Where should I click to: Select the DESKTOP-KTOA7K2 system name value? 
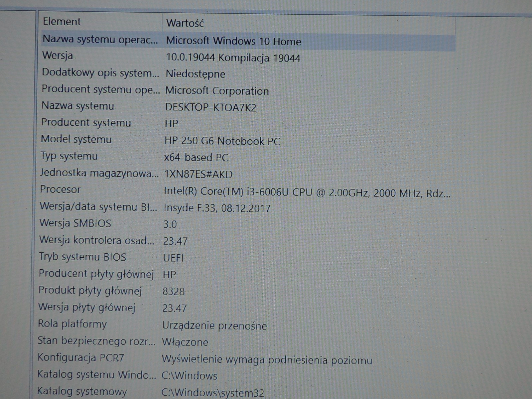click(210, 108)
